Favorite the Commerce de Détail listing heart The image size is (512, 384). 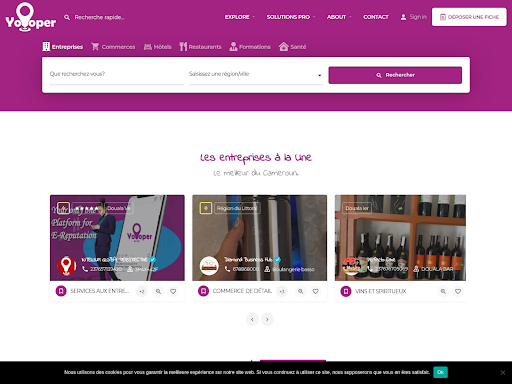(x=315, y=291)
